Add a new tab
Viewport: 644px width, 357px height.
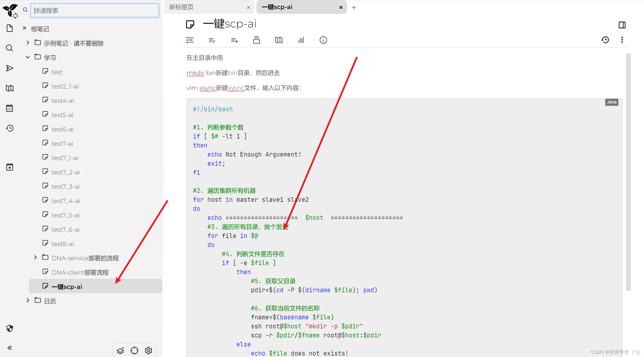(x=354, y=8)
